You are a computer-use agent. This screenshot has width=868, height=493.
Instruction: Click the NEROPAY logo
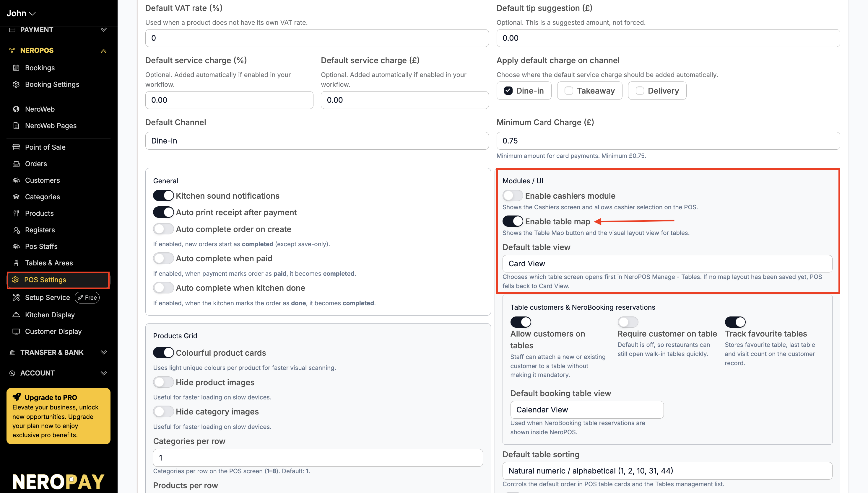tap(58, 481)
